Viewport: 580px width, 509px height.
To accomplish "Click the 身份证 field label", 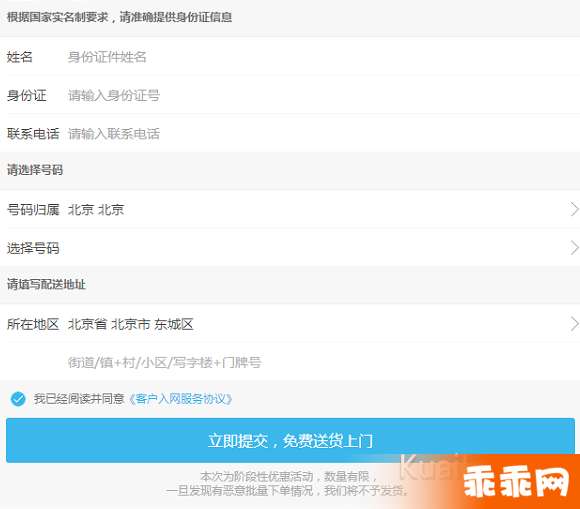I will click(27, 95).
